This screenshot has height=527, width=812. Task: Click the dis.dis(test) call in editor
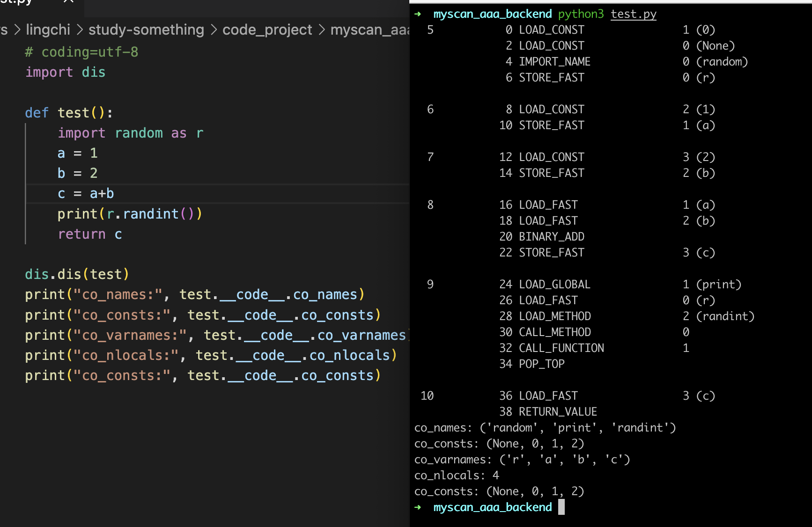pos(77,274)
